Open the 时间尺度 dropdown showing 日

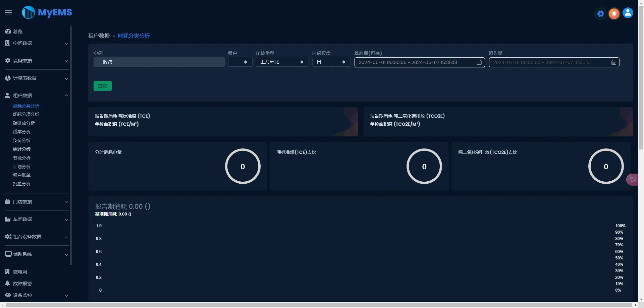tap(331, 62)
